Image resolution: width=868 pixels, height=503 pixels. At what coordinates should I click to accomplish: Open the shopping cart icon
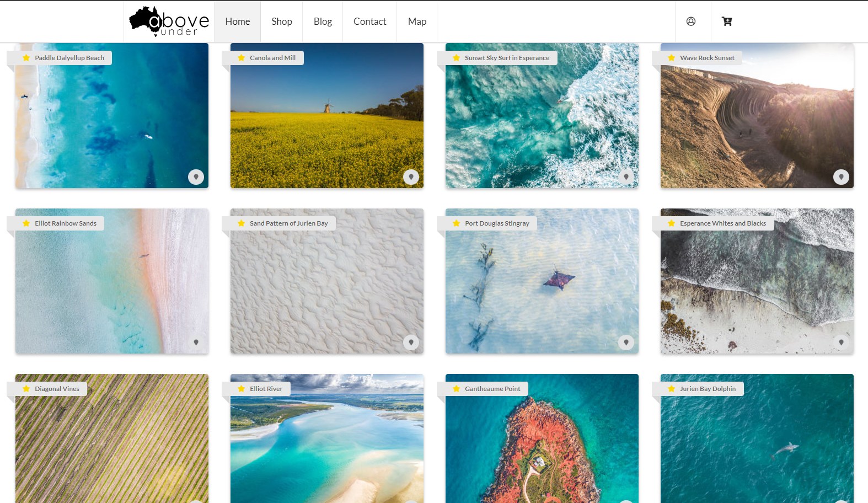pyautogui.click(x=727, y=22)
